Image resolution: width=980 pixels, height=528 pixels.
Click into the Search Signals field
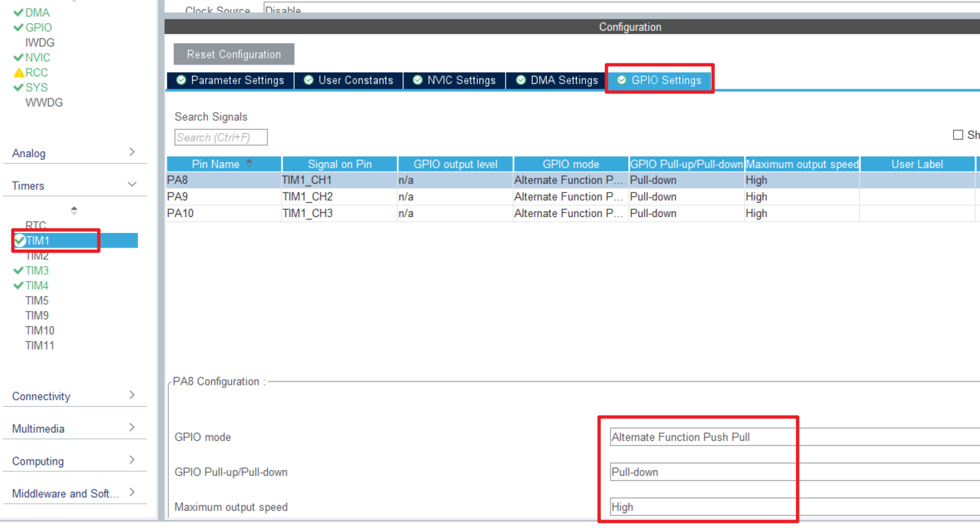[221, 137]
